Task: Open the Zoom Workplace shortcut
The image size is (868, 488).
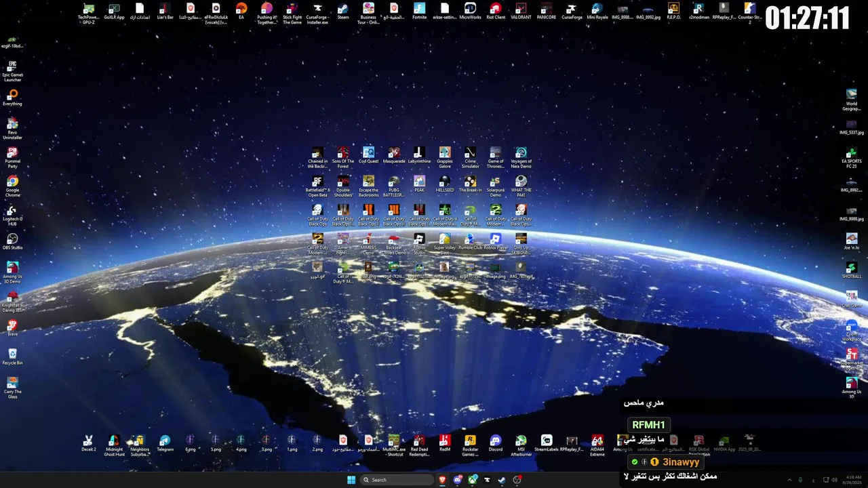Action: (852, 330)
